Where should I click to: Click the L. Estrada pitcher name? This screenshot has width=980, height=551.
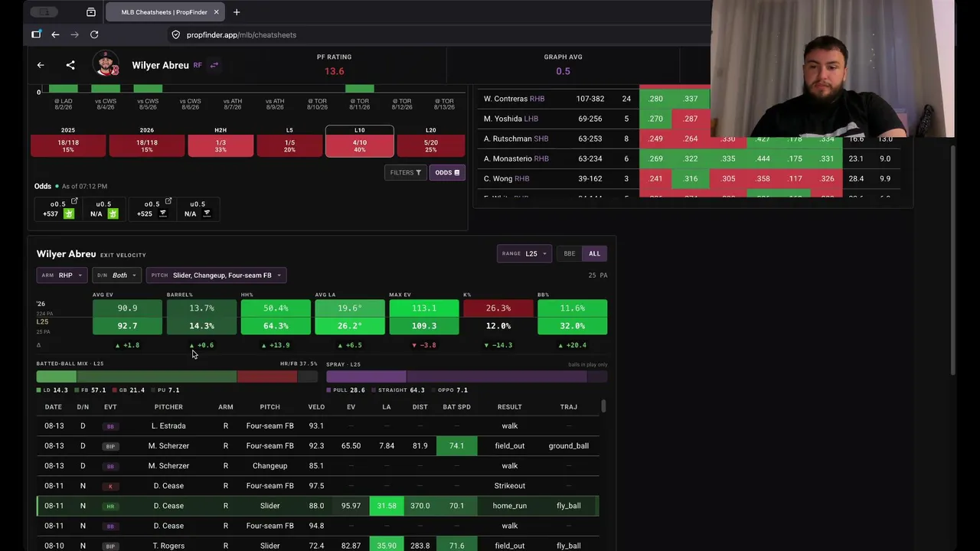168,426
